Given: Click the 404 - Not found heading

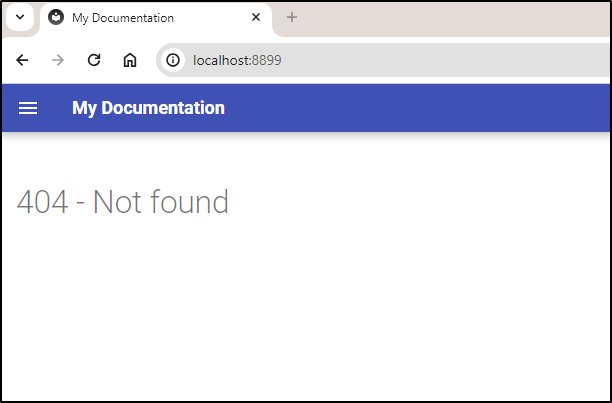Looking at the screenshot, I should (123, 201).
